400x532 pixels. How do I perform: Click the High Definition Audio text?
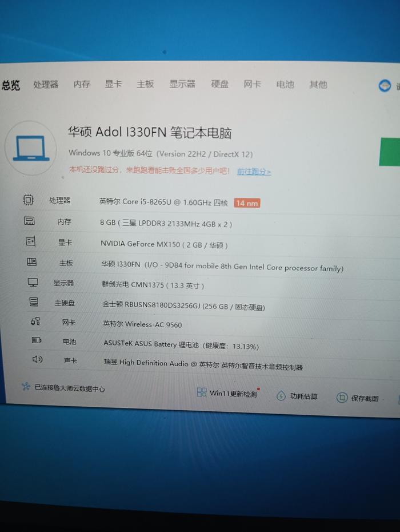[203, 364]
